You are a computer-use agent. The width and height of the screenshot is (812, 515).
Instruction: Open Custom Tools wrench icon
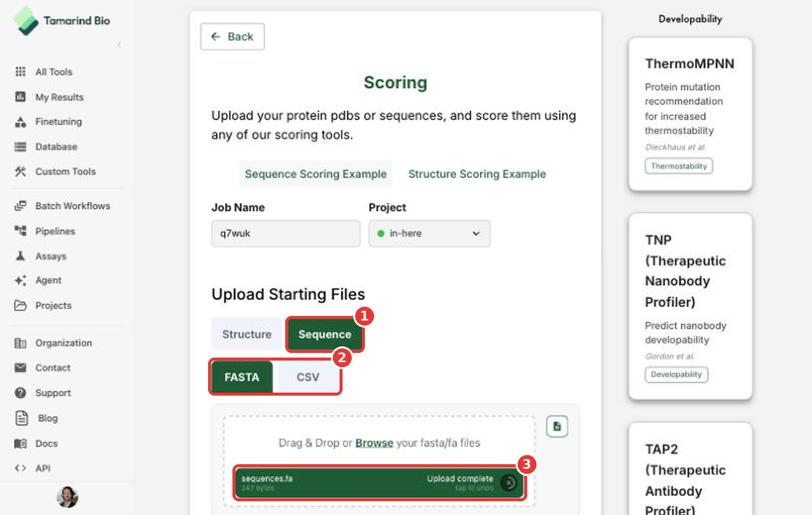pyautogui.click(x=20, y=171)
